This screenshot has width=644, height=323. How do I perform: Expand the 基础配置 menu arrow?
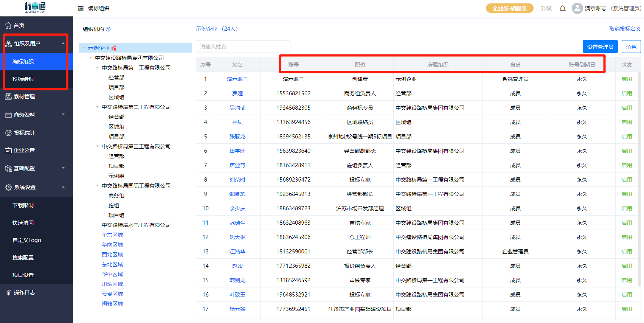63,168
